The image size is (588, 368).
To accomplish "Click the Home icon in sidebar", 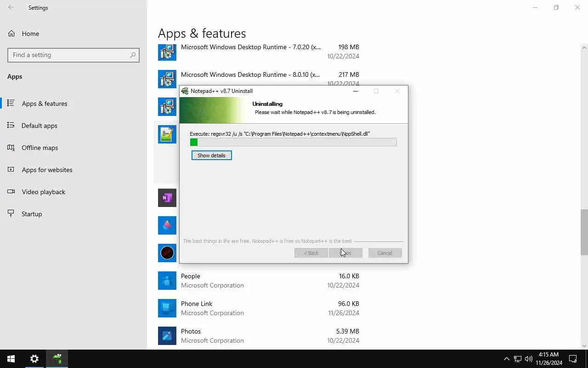I will click(x=11, y=34).
